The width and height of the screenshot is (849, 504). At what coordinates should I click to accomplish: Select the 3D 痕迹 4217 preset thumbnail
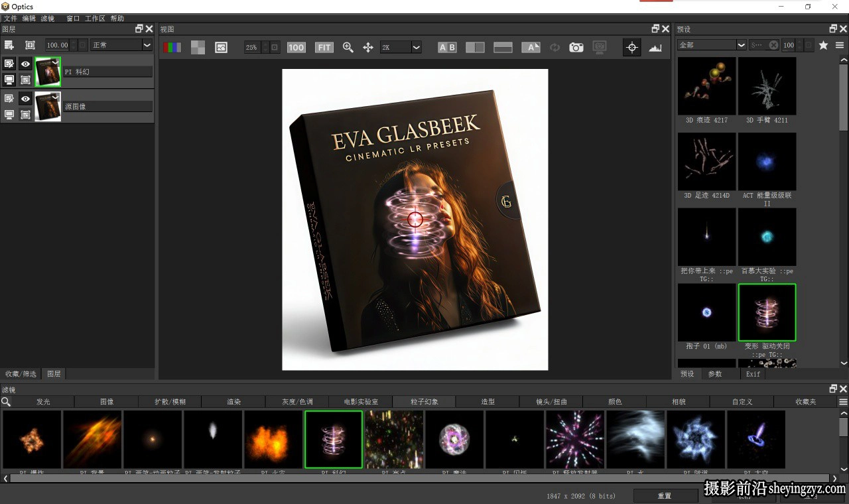tap(706, 86)
